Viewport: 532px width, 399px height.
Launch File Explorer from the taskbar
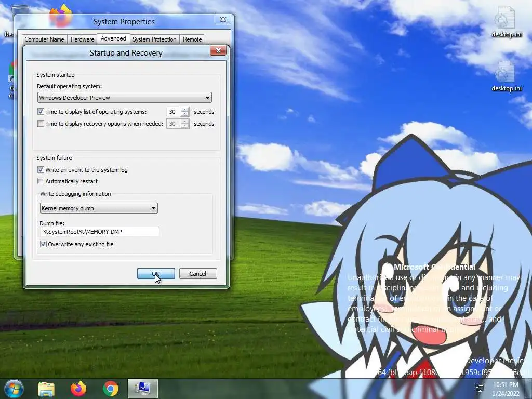(46, 389)
